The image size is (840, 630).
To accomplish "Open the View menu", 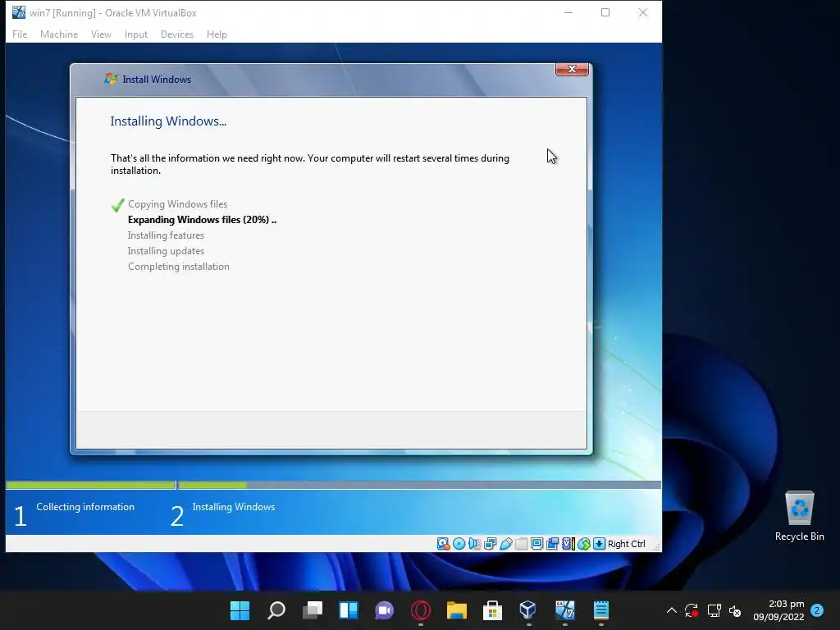I will coord(101,34).
